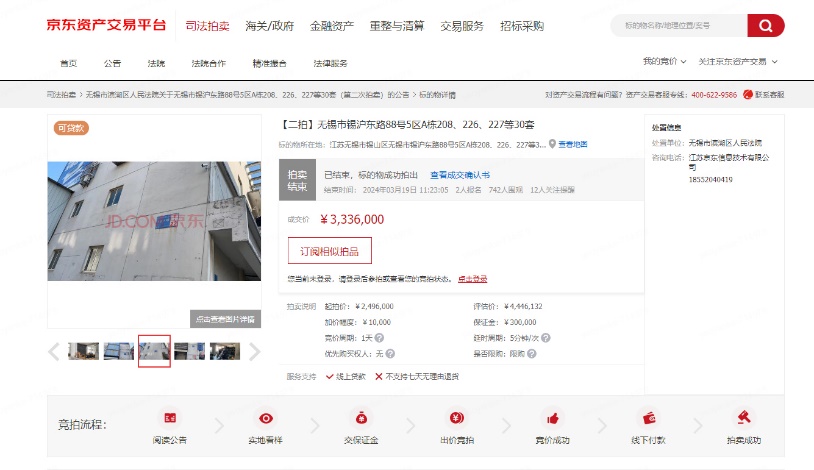The height and width of the screenshot is (470, 814).
Task: Select the highlighted third gallery thumbnail
Action: pyautogui.click(x=154, y=351)
